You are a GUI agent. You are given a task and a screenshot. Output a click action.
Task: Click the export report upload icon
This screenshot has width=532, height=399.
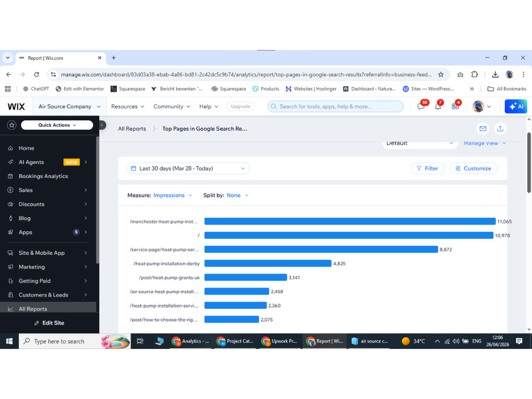[x=500, y=129]
